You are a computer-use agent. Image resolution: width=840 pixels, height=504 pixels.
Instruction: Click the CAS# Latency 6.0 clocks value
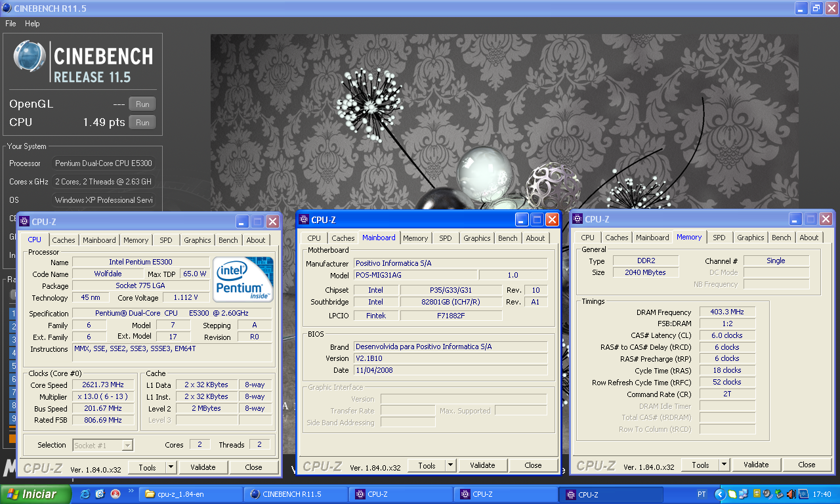(727, 335)
